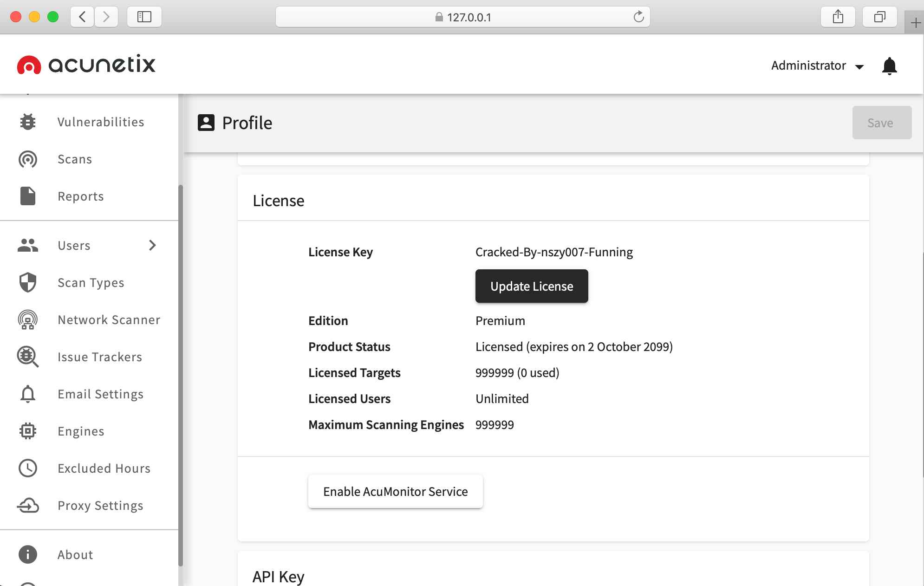Click the Network Scanner icon
The width and height of the screenshot is (924, 586).
(28, 320)
